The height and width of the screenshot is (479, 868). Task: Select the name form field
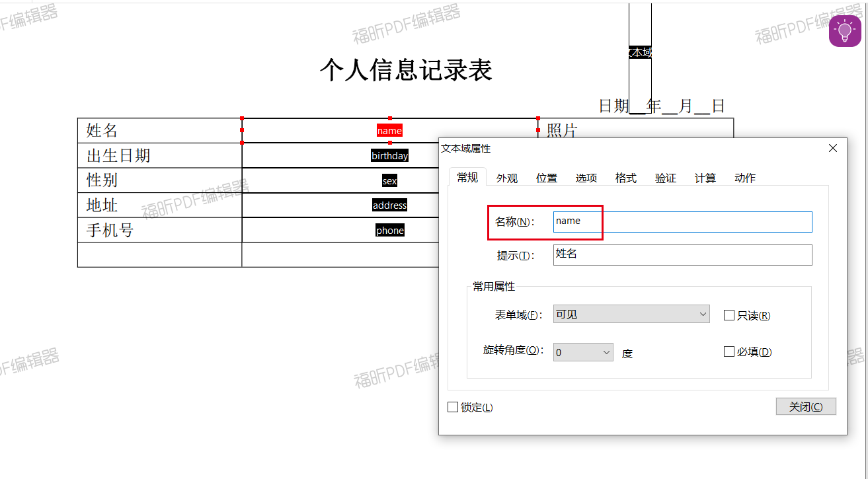point(389,131)
